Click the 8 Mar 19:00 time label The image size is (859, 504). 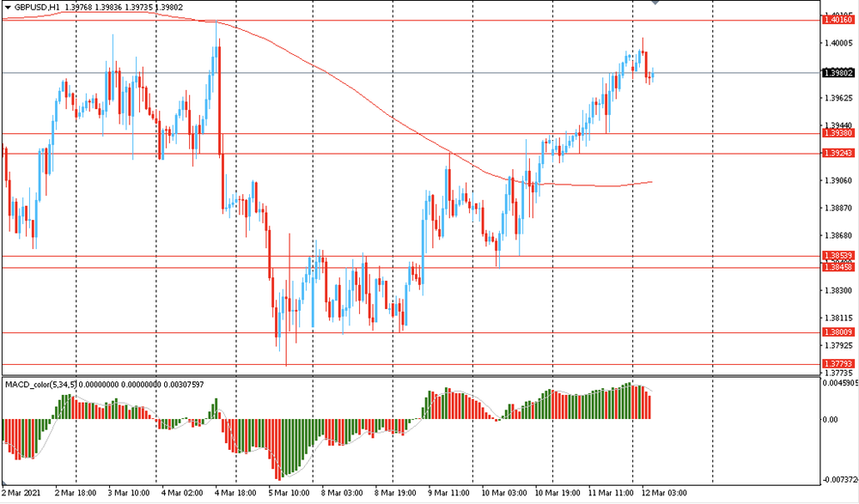[395, 493]
